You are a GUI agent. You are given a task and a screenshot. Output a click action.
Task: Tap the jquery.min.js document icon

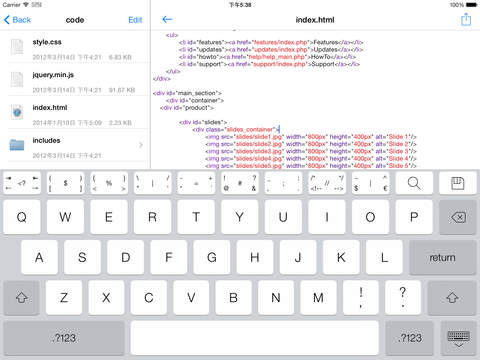click(x=17, y=79)
